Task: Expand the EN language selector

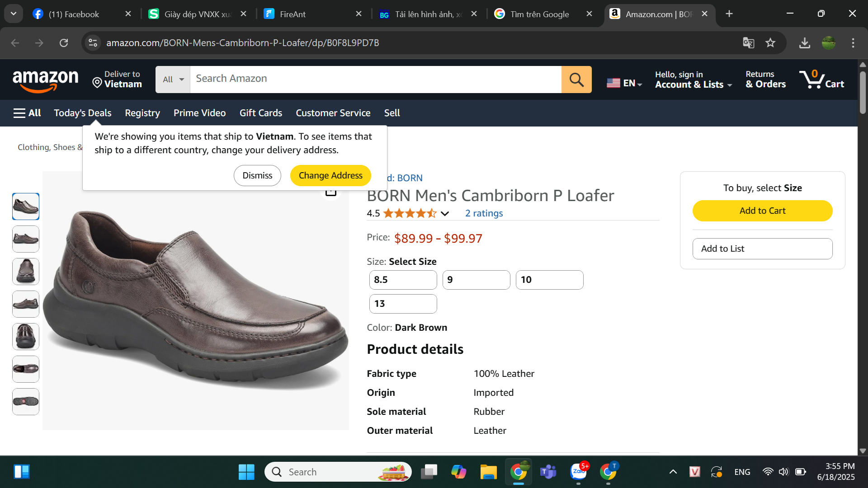Action: [x=624, y=83]
